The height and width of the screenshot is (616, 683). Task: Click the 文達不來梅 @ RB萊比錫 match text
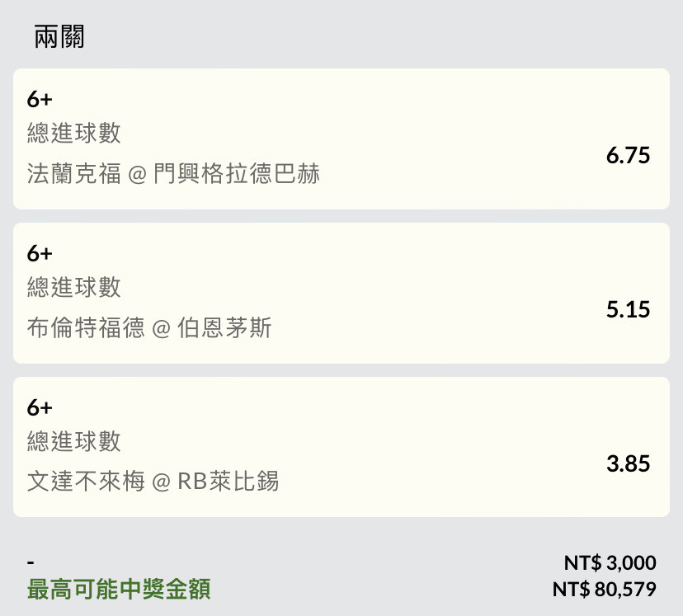pyautogui.click(x=153, y=481)
